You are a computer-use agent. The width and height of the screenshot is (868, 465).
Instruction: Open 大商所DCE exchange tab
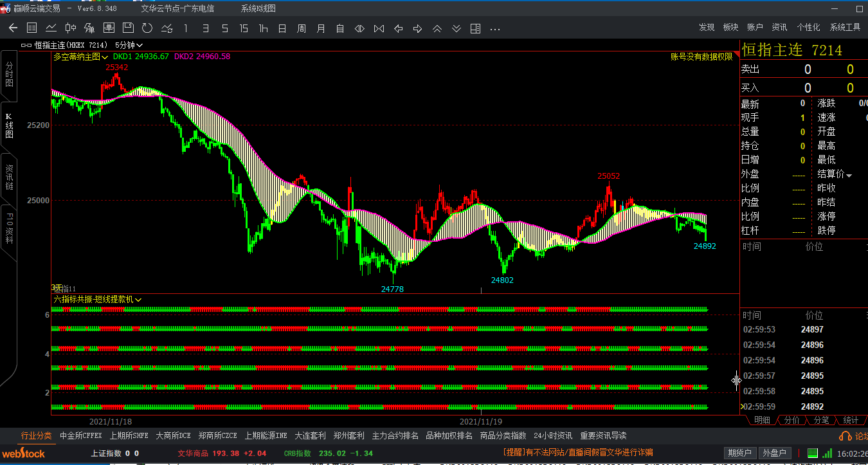(x=173, y=435)
